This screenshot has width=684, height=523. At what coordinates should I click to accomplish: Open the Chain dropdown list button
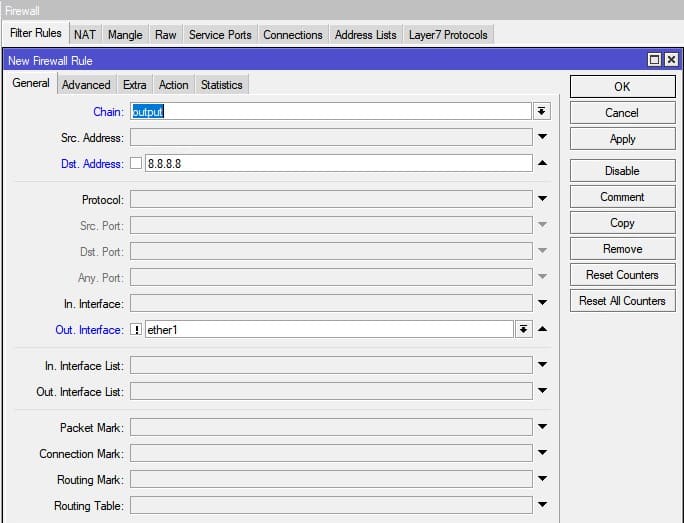pos(541,111)
